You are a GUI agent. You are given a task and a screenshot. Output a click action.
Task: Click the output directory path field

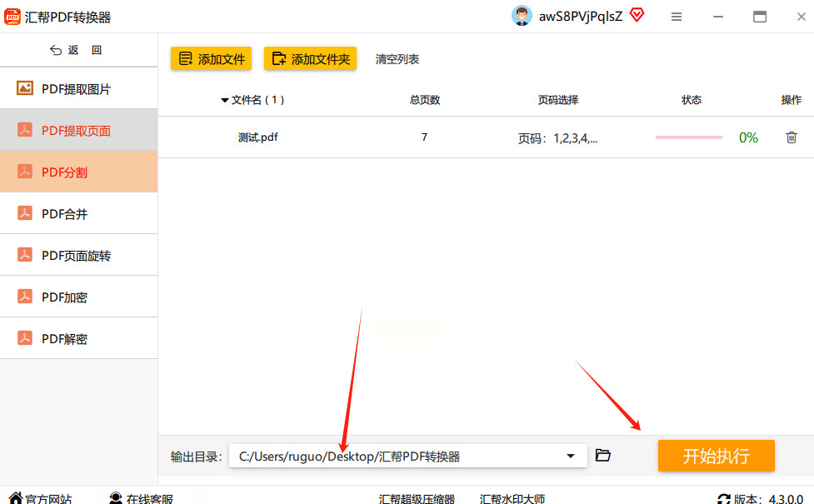[x=408, y=456]
